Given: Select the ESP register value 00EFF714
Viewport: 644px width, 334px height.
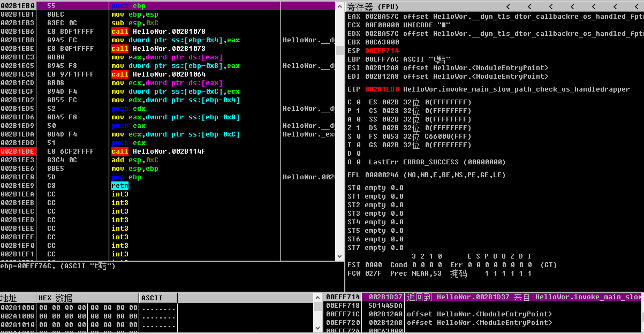Looking at the screenshot, I should [382, 51].
